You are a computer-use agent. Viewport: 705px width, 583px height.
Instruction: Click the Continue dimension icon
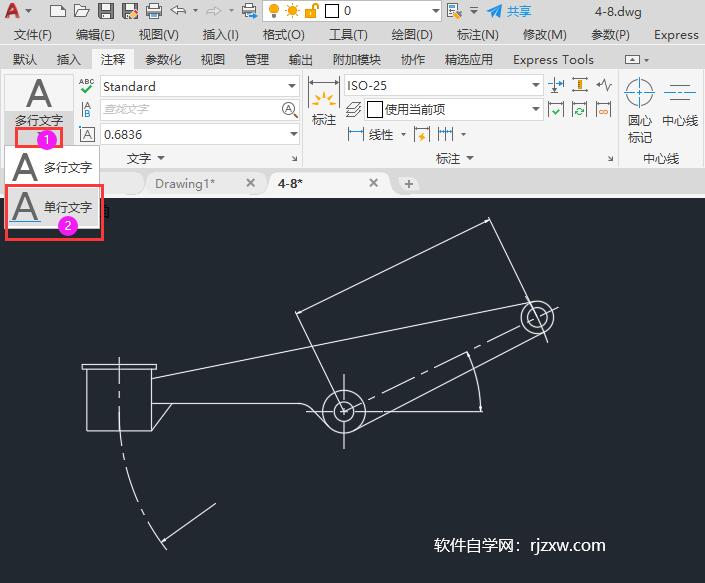click(x=445, y=134)
